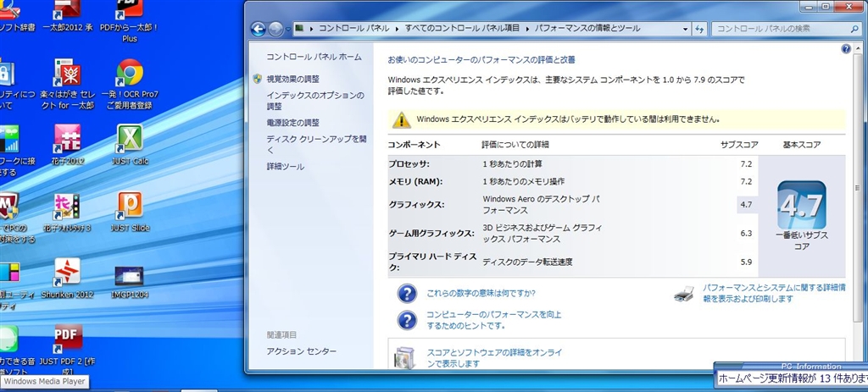Click the Control Panel icon in address bar
Viewport: 868px width, 392px height.
pyautogui.click(x=299, y=28)
